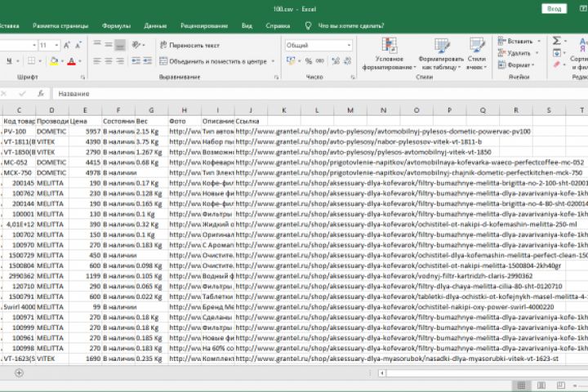Apply yellow fill color
This screenshot has width=588, height=392.
click(x=54, y=60)
